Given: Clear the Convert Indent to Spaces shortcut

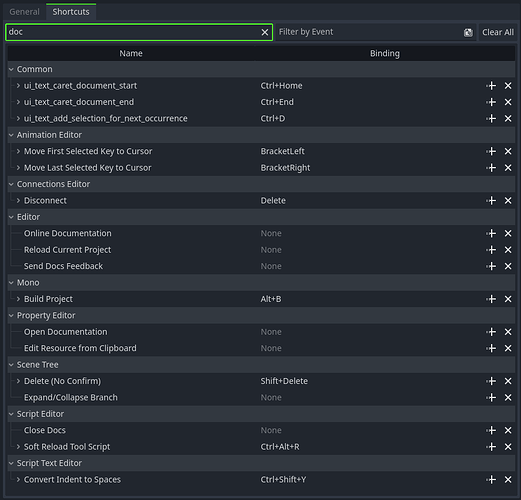Looking at the screenshot, I should pyautogui.click(x=508, y=480).
